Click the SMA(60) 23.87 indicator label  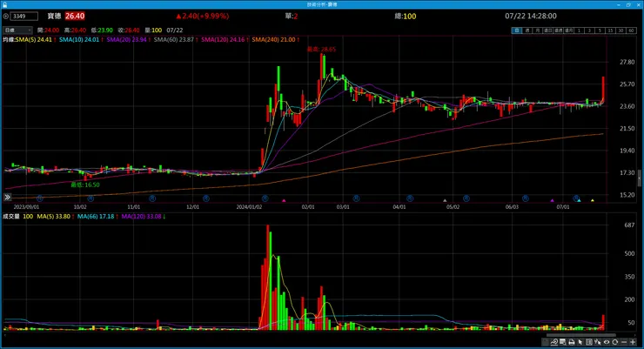click(176, 39)
